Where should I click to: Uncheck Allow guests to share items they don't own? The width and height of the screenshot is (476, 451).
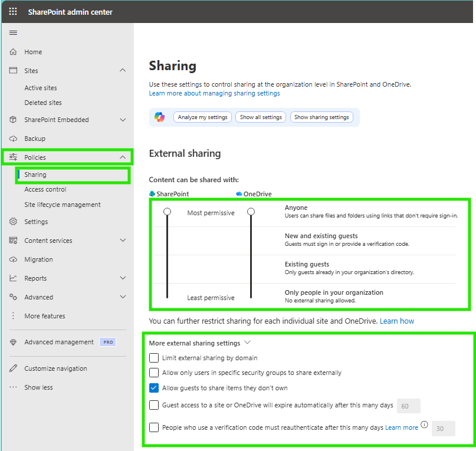click(x=154, y=388)
